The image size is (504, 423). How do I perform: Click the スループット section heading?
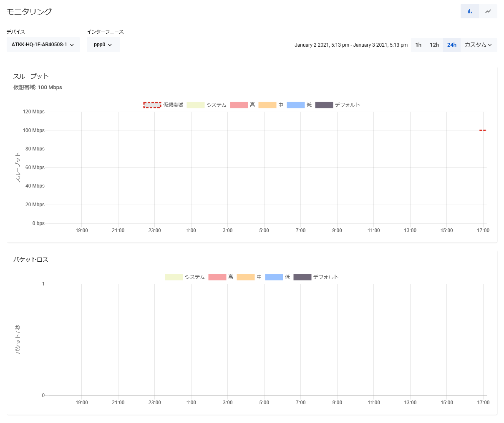(31, 76)
